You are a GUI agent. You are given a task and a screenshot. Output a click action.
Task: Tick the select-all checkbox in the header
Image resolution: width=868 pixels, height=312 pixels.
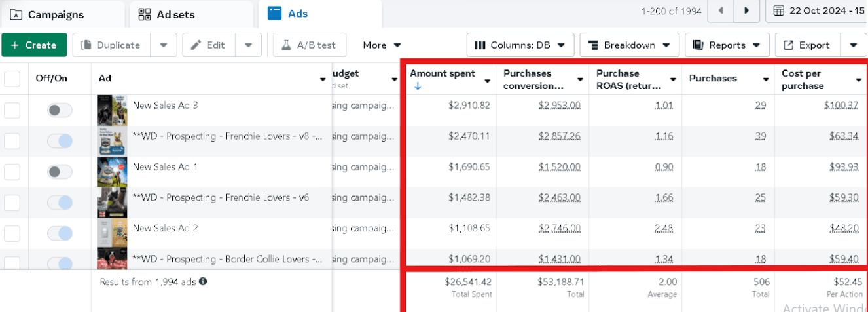[12, 79]
